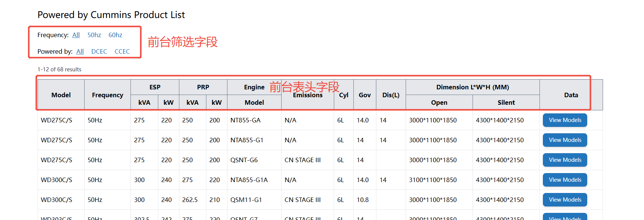
Task: Click the 'Cyl' table header
Action: tap(344, 95)
